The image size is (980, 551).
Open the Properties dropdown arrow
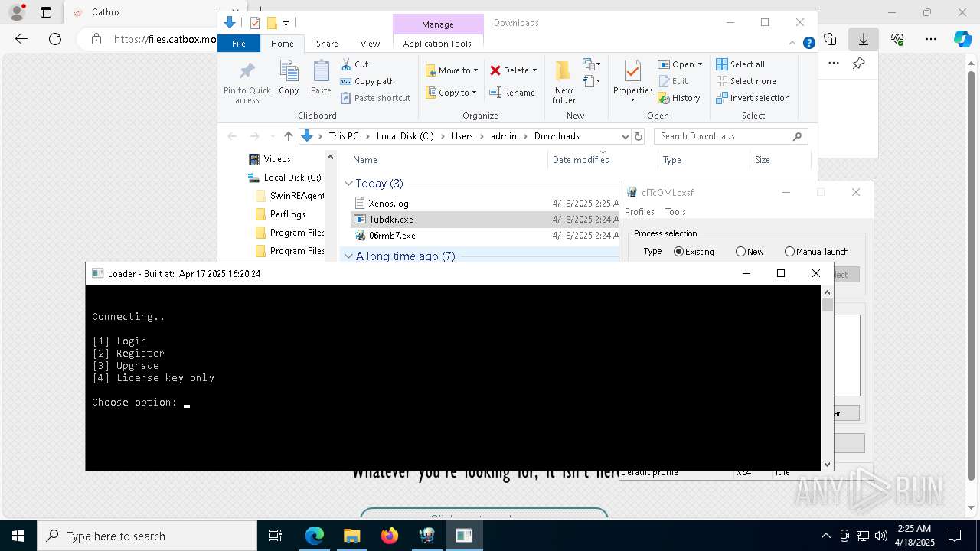[x=632, y=100]
